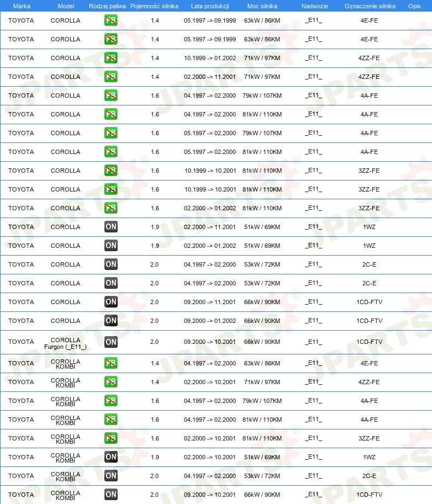Click 81kW / 110KM in the 05.1997 -> 02.2000 row
This screenshot has width=432, height=504.
(262, 152)
